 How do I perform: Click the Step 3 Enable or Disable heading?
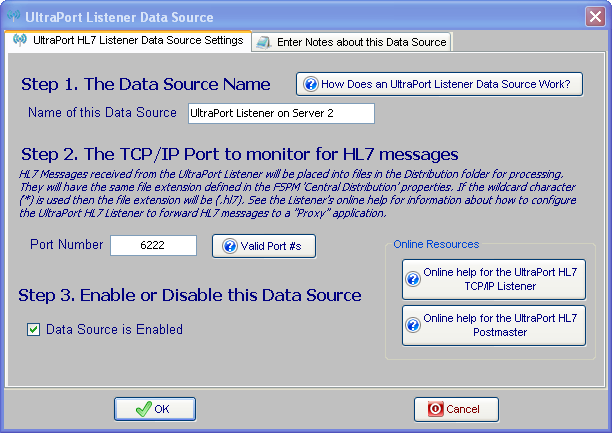(x=190, y=295)
